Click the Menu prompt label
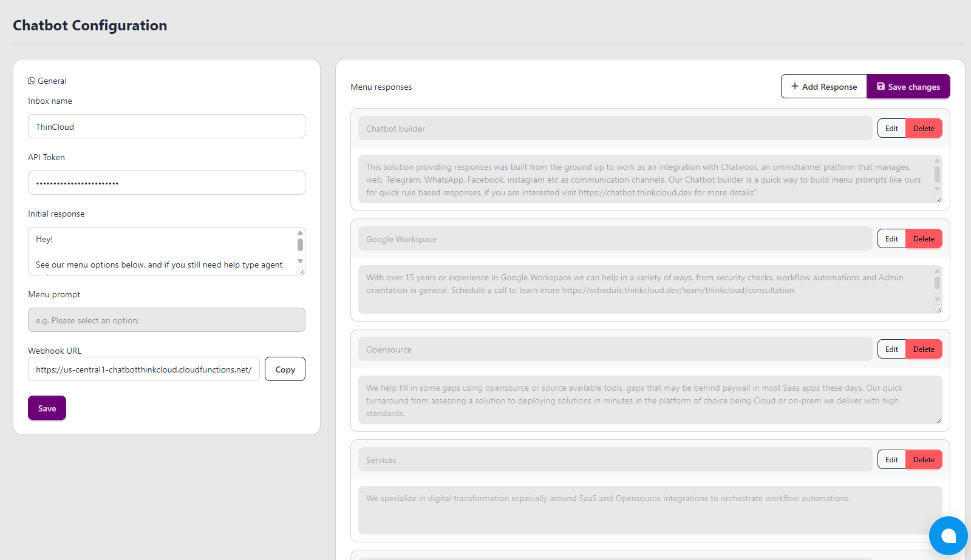 tap(54, 294)
